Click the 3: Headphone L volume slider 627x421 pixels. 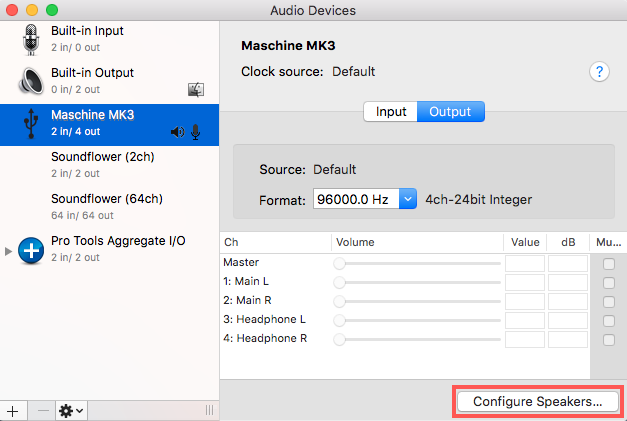[417, 320]
